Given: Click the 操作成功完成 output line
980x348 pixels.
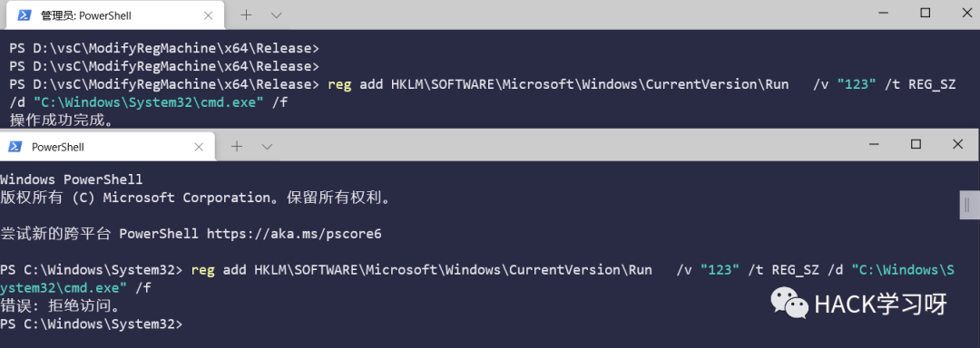Looking at the screenshot, I should click(x=62, y=121).
